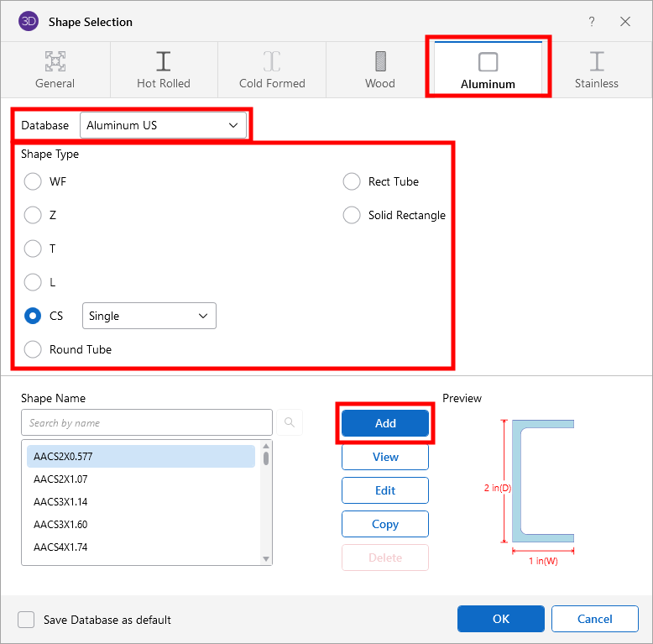Screen dimensions: 653x644
Task: Select the General shape category icon
Action: [55, 61]
